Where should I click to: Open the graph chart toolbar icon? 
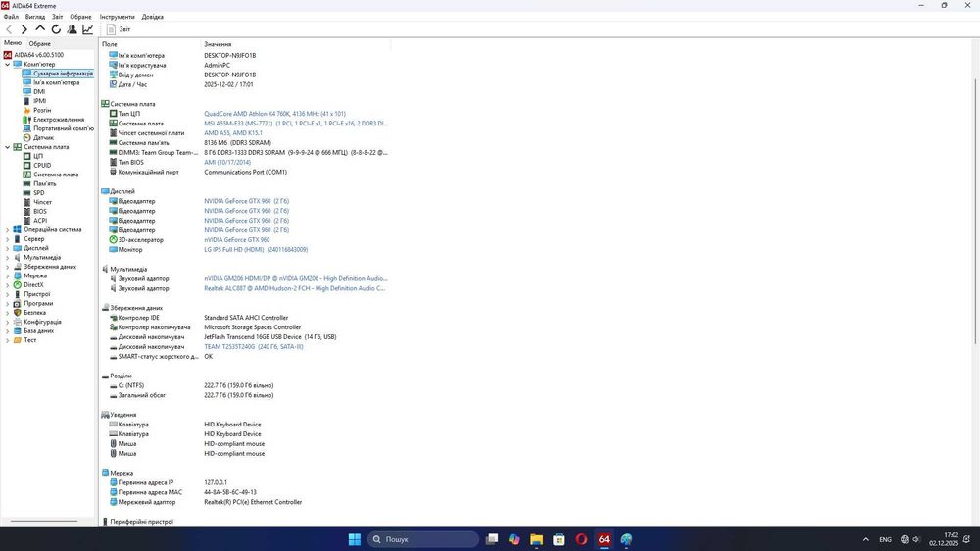88,29
